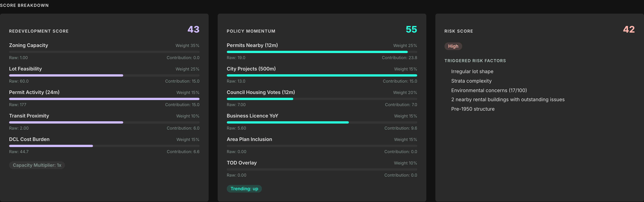
Task: Click the "Trending: up" badge
Action: coord(244,189)
